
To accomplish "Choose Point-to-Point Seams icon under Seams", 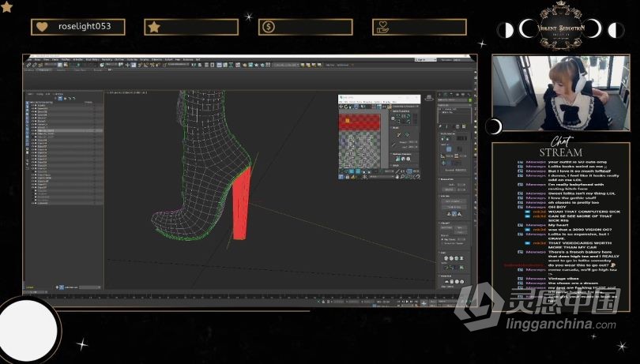I will coord(452,268).
